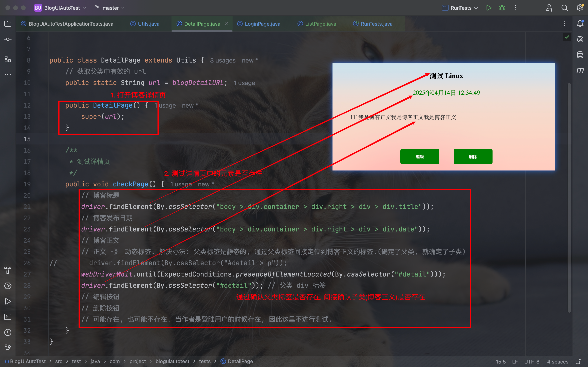Image resolution: width=588 pixels, height=367 pixels.
Task: Click the Debug RunTests bug icon
Action: pyautogui.click(x=502, y=8)
